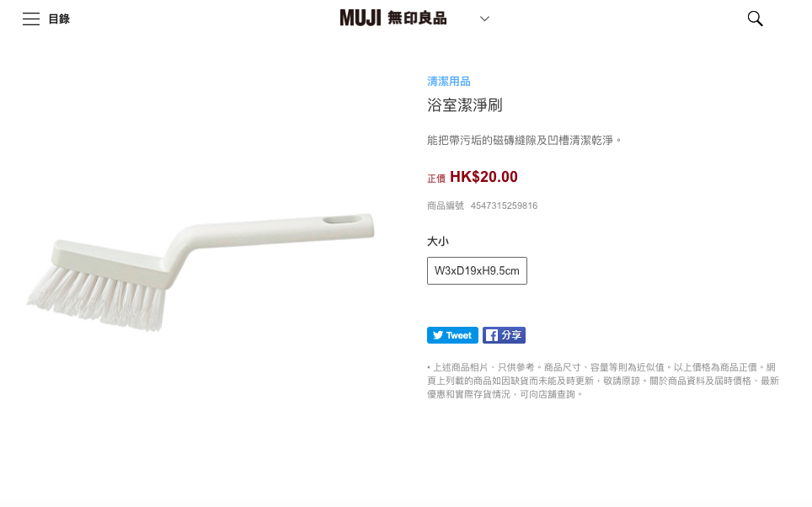
Task: Click product number 4547315259816
Action: click(504, 205)
